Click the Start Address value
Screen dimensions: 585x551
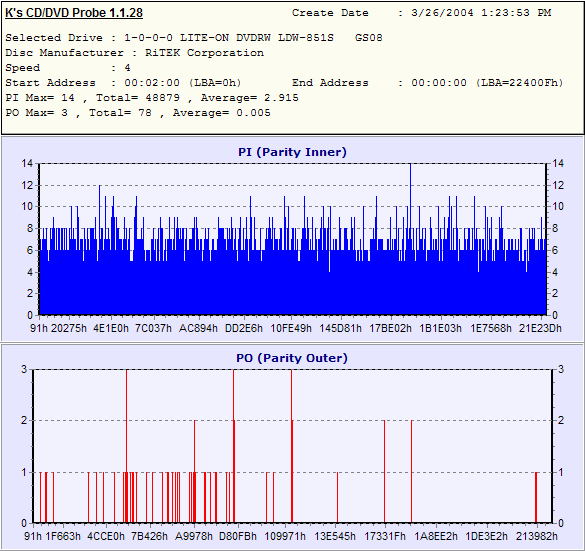click(x=183, y=83)
